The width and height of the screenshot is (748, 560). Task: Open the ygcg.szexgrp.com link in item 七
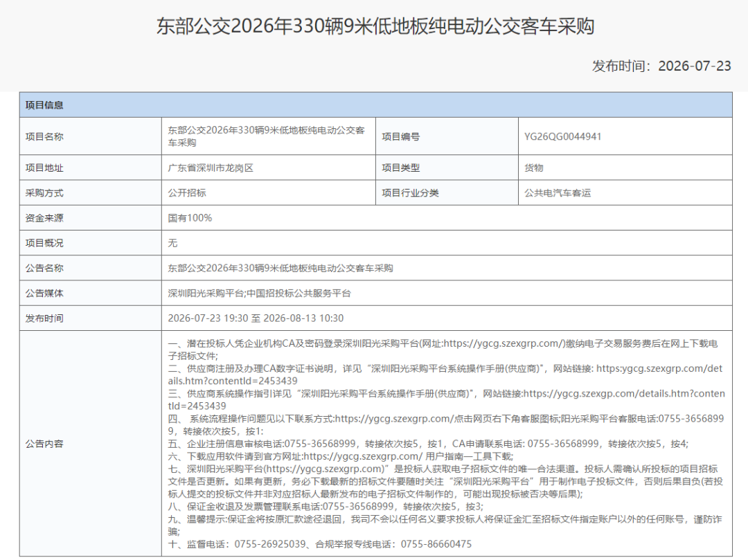324,469
